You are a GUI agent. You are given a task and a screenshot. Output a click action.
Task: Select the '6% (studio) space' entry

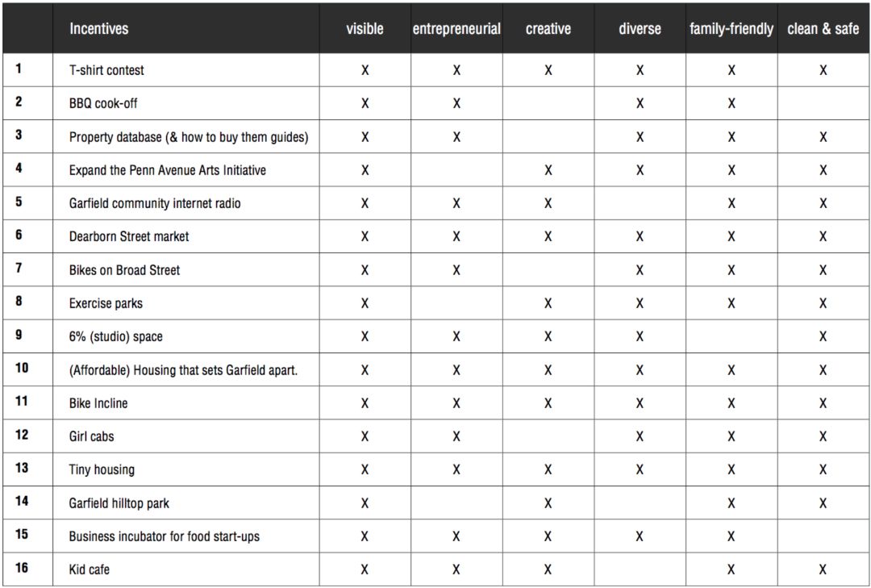point(115,337)
